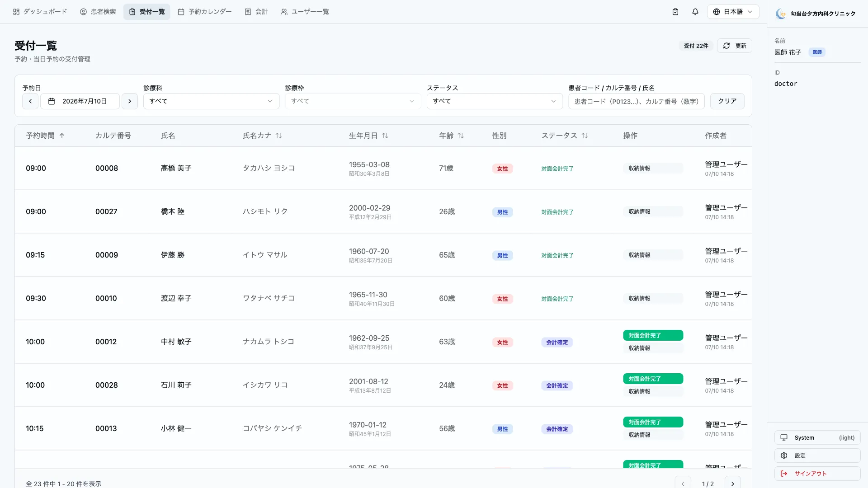Click 会計確定 status of 中村 敏子
This screenshot has height=488, width=868.
[x=557, y=342]
